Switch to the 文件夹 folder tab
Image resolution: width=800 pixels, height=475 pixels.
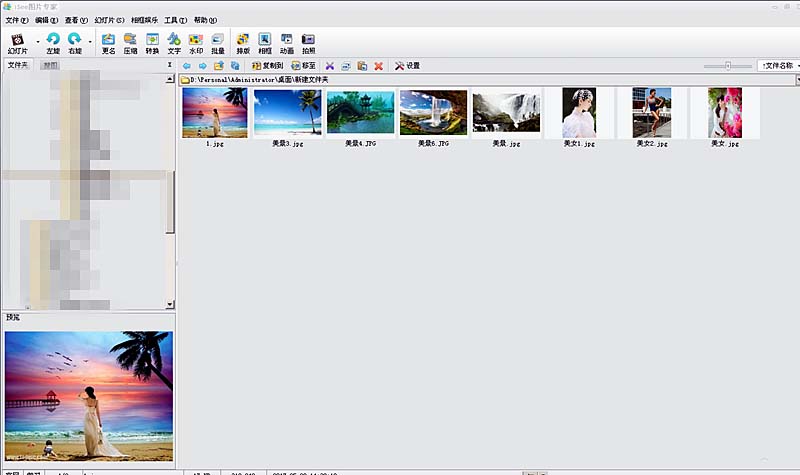pyautogui.click(x=18, y=65)
